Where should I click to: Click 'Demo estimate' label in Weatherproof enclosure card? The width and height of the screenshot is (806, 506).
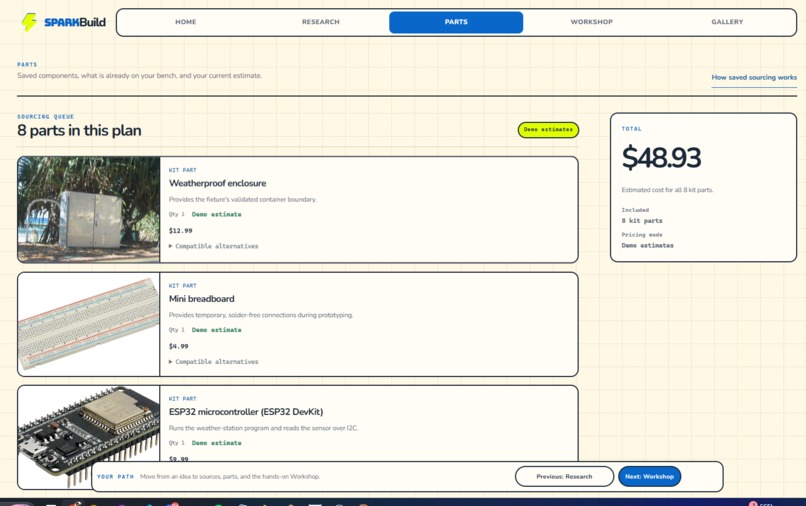coord(216,214)
